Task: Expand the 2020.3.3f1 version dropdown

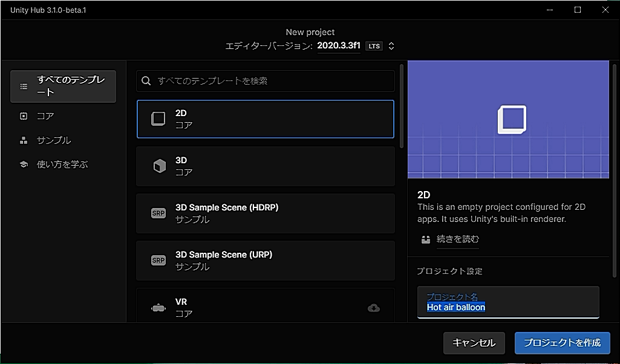Action: click(339, 45)
